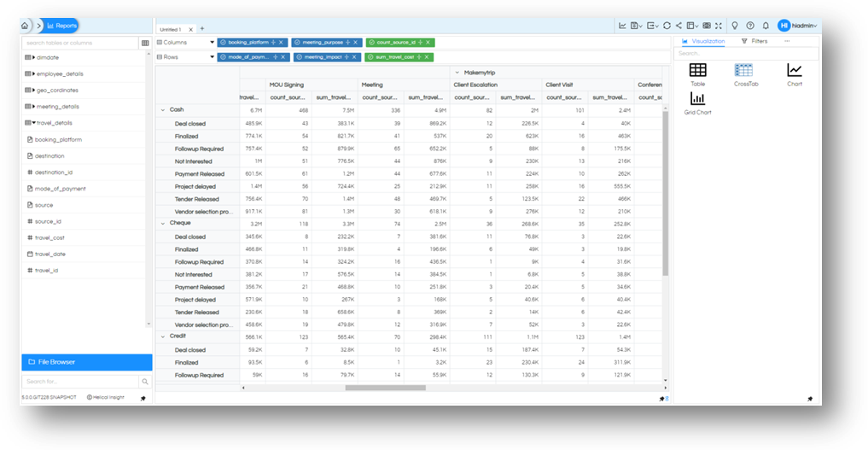Open the more options ellipsis in right panel

click(x=787, y=41)
